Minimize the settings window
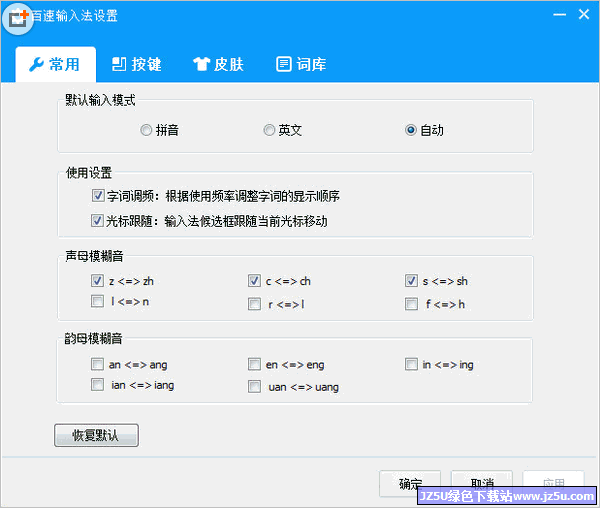 pos(559,15)
